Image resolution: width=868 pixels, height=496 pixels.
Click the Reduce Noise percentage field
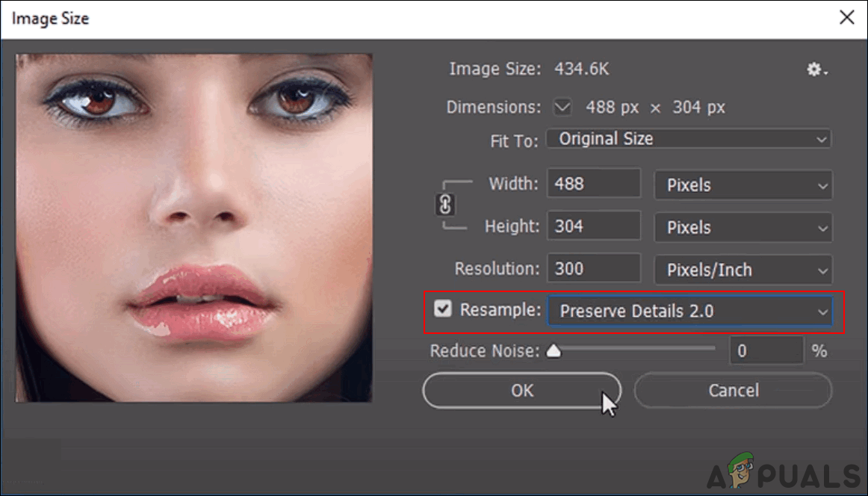[766, 350]
